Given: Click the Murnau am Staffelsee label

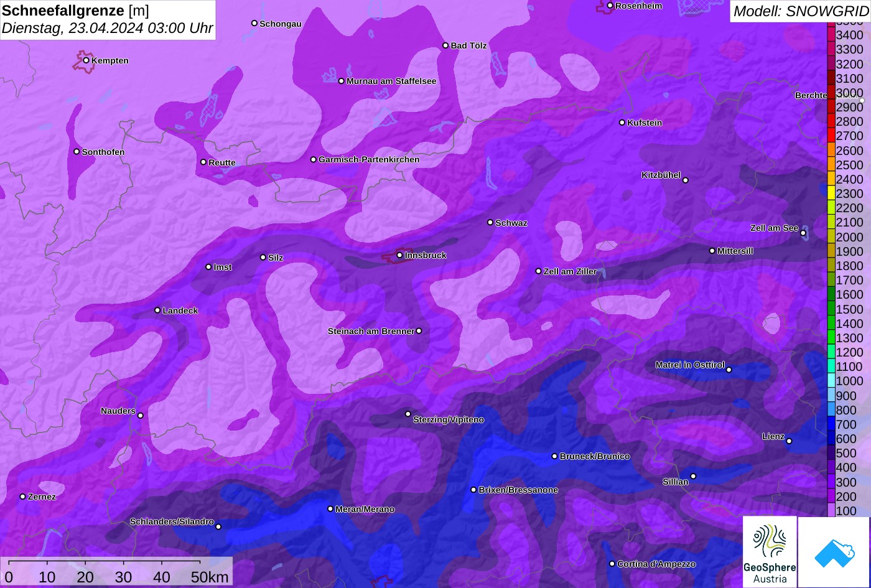Looking at the screenshot, I should click(391, 81).
